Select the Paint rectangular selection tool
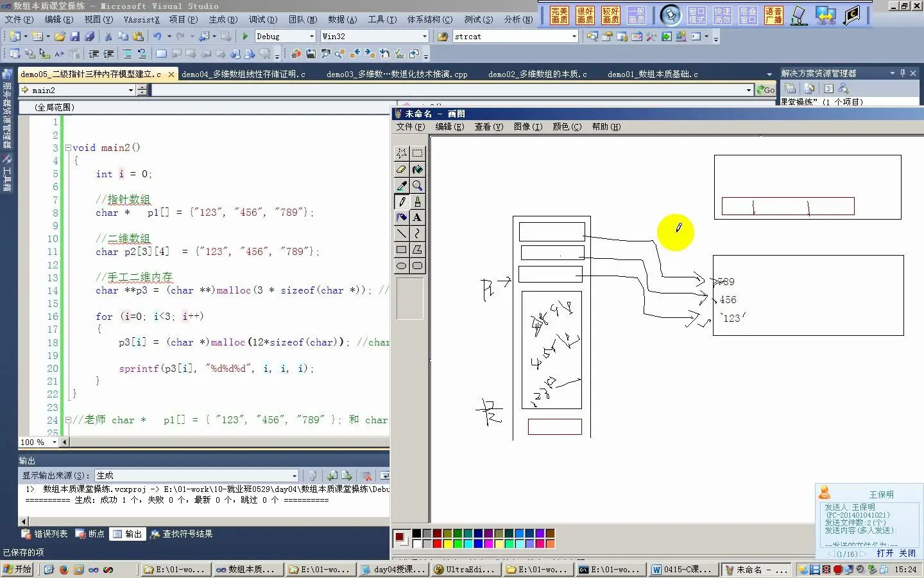This screenshot has width=924, height=578. [x=417, y=153]
